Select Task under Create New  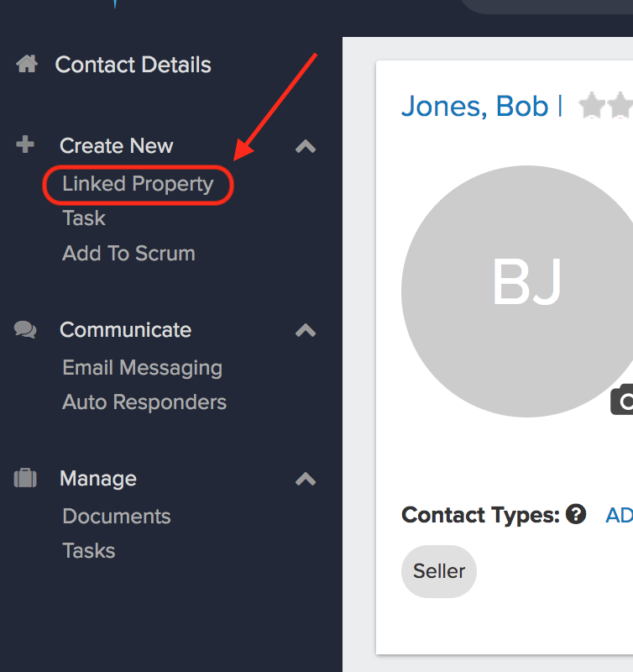pos(84,218)
